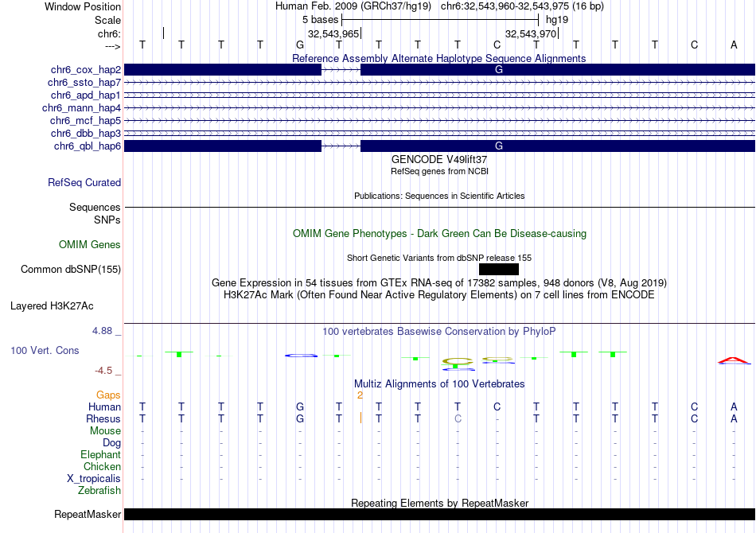Click the red A conservation logo letter
756x533 pixels.
pos(734,360)
